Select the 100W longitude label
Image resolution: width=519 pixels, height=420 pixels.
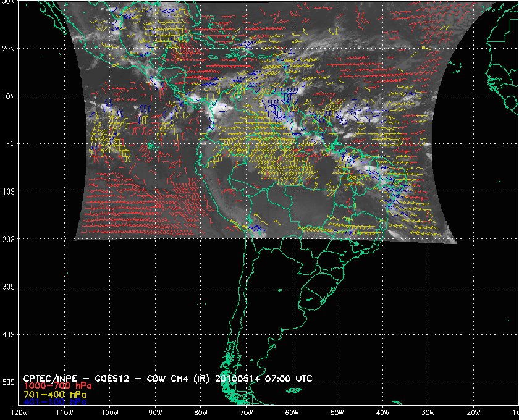point(109,413)
